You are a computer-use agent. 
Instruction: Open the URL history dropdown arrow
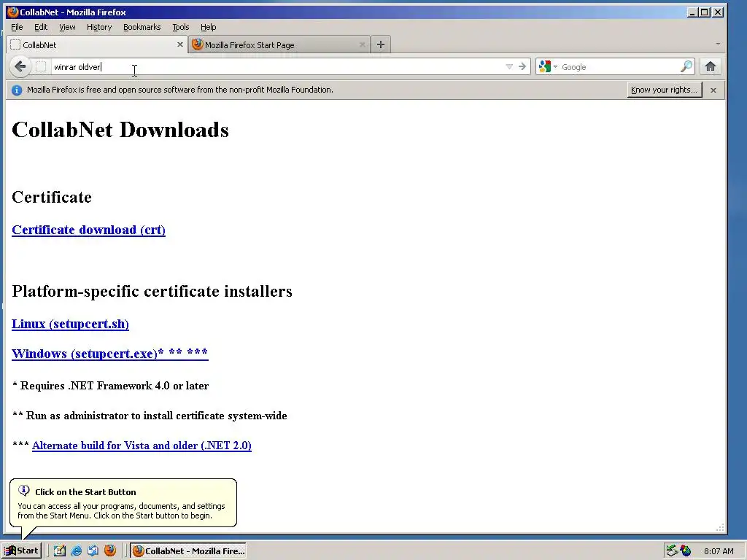click(x=508, y=66)
